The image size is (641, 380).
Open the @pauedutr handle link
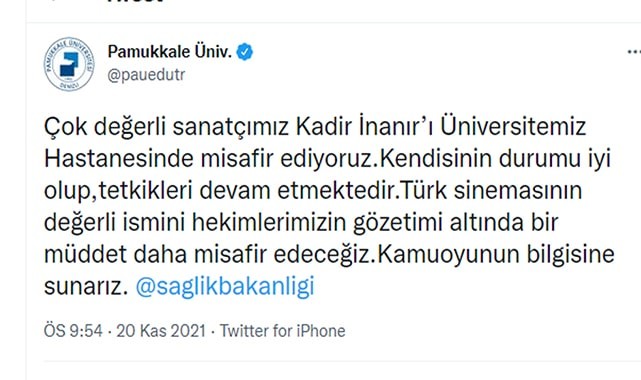coord(146,75)
